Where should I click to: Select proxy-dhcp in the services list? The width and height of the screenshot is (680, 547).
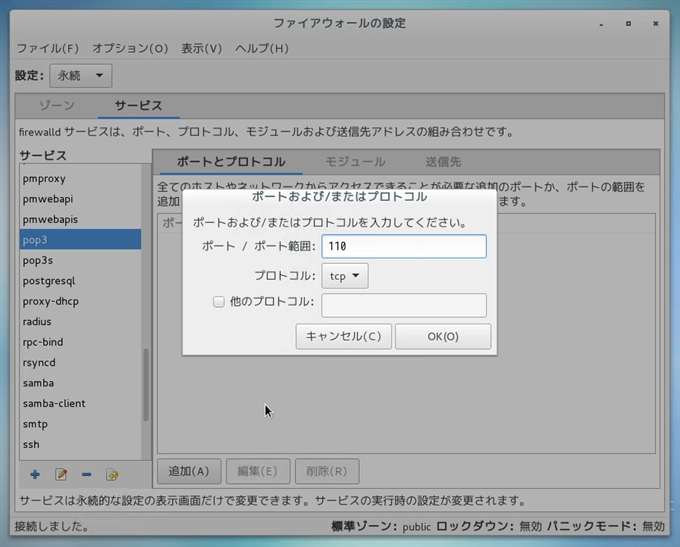click(x=80, y=301)
